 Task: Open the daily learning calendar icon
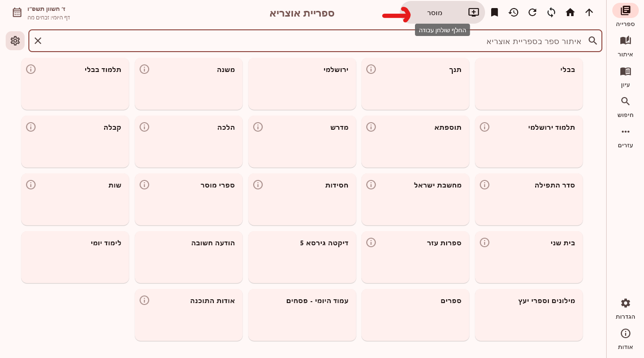tap(17, 12)
